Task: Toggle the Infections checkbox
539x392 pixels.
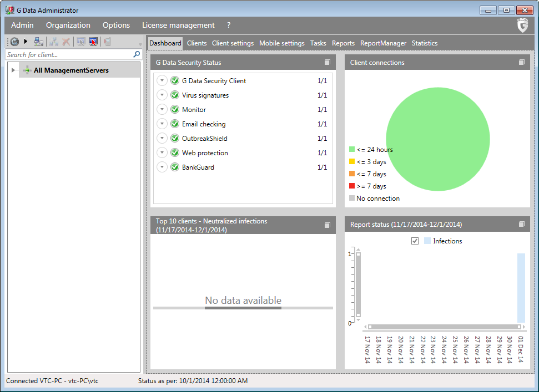Action: (x=415, y=241)
